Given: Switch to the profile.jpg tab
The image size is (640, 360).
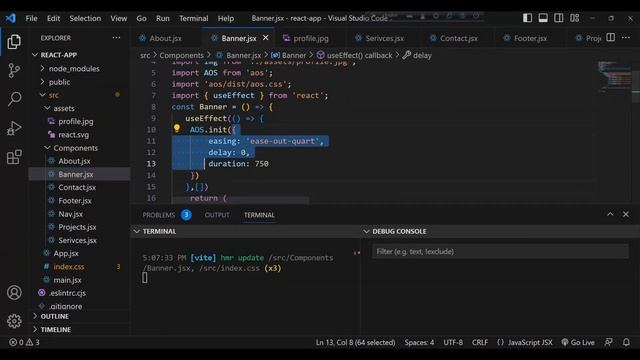Looking at the screenshot, I should pos(311,38).
